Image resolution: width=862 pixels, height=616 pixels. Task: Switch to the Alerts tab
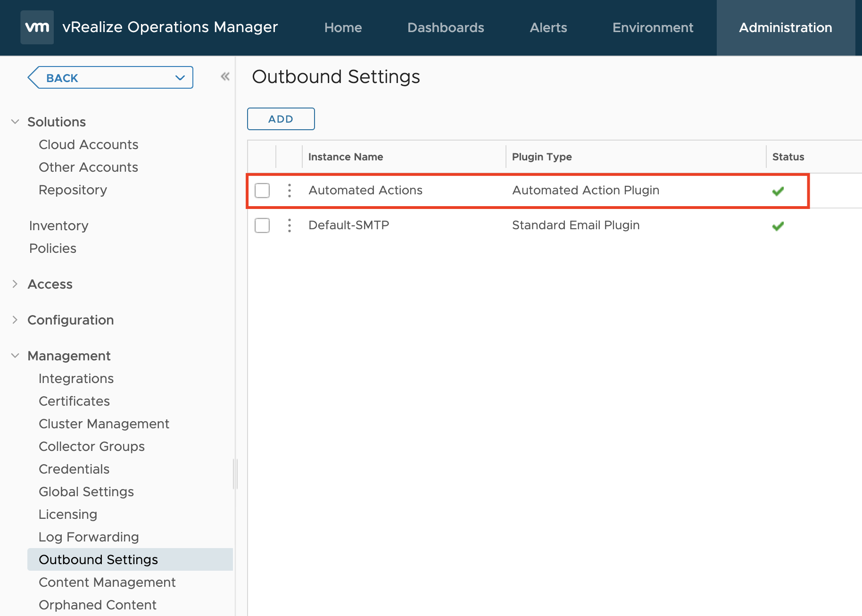tap(548, 27)
